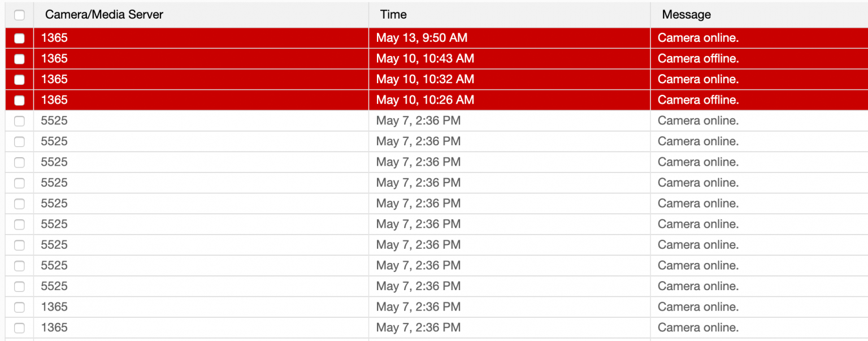Image resolution: width=868 pixels, height=341 pixels.
Task: Click the "May 13, 9:50 AM" time cell
Action: pos(422,38)
